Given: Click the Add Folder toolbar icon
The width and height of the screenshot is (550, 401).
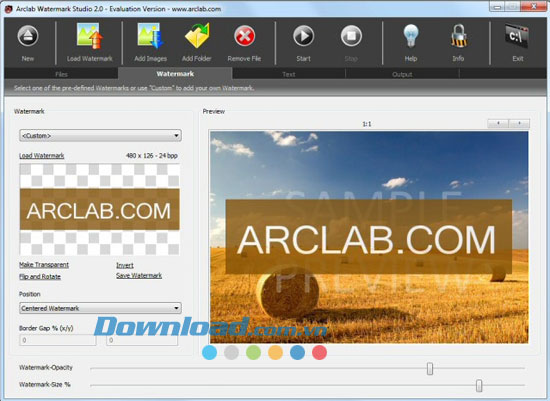Looking at the screenshot, I should pyautogui.click(x=197, y=35).
